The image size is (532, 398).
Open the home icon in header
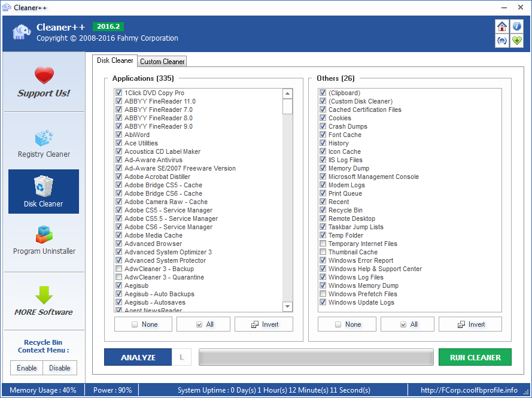(x=502, y=26)
